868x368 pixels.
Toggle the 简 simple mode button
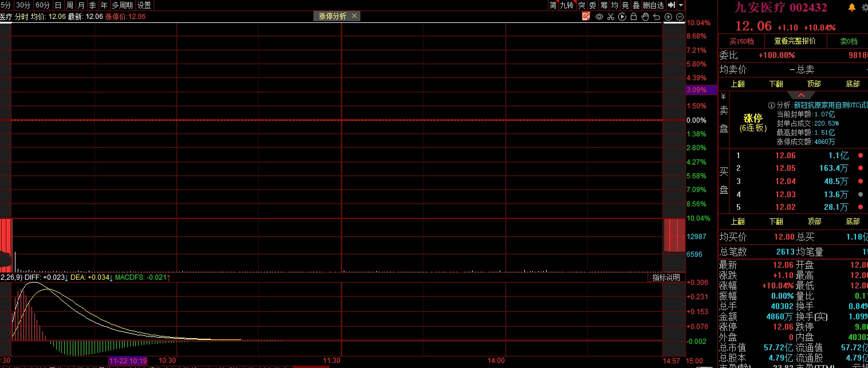553,5
